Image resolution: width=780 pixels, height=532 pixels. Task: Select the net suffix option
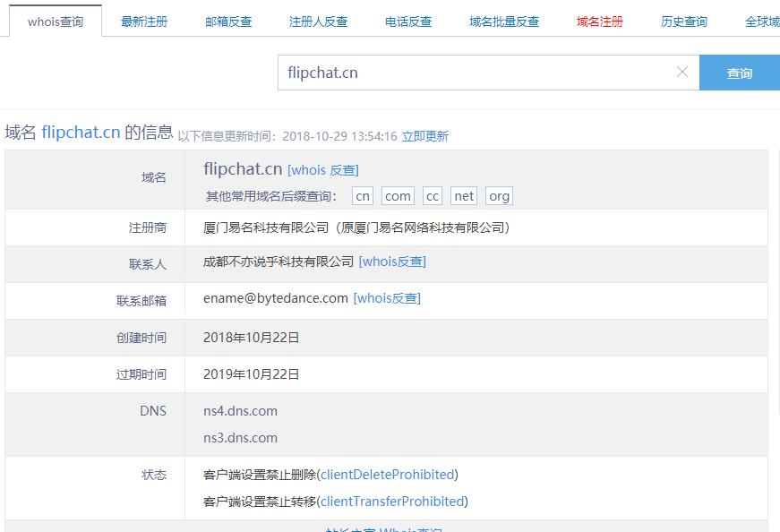[464, 196]
